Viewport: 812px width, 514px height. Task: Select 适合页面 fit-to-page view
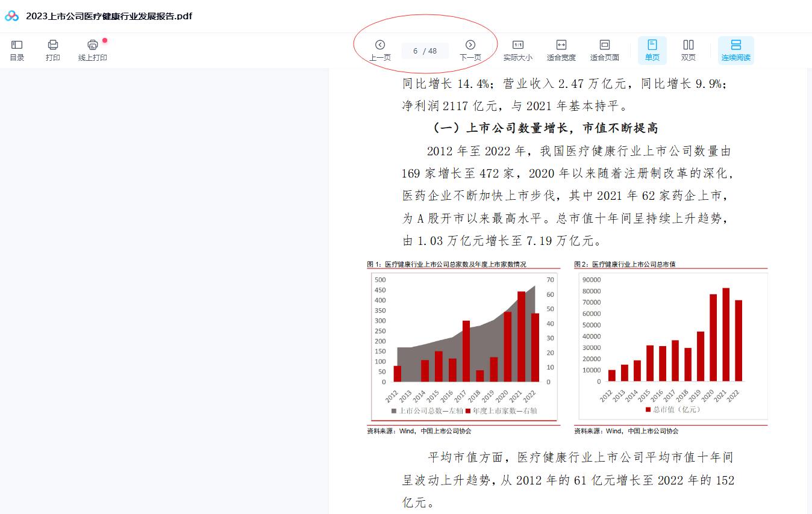coord(604,49)
